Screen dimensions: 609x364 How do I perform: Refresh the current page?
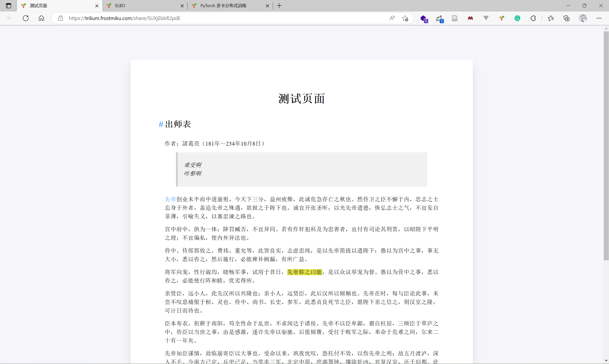coord(26,18)
